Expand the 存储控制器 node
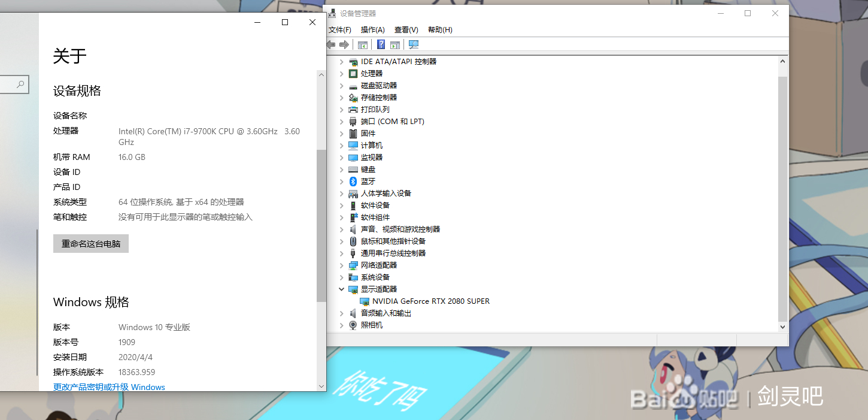 342,98
